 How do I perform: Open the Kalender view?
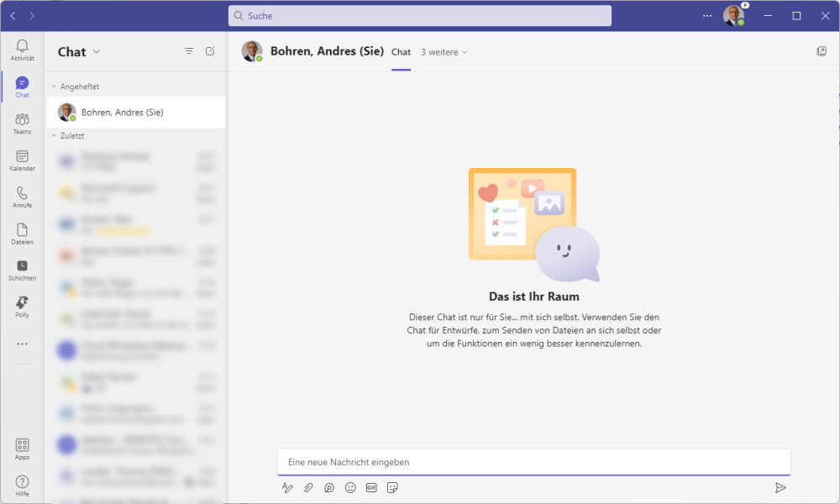click(x=22, y=160)
